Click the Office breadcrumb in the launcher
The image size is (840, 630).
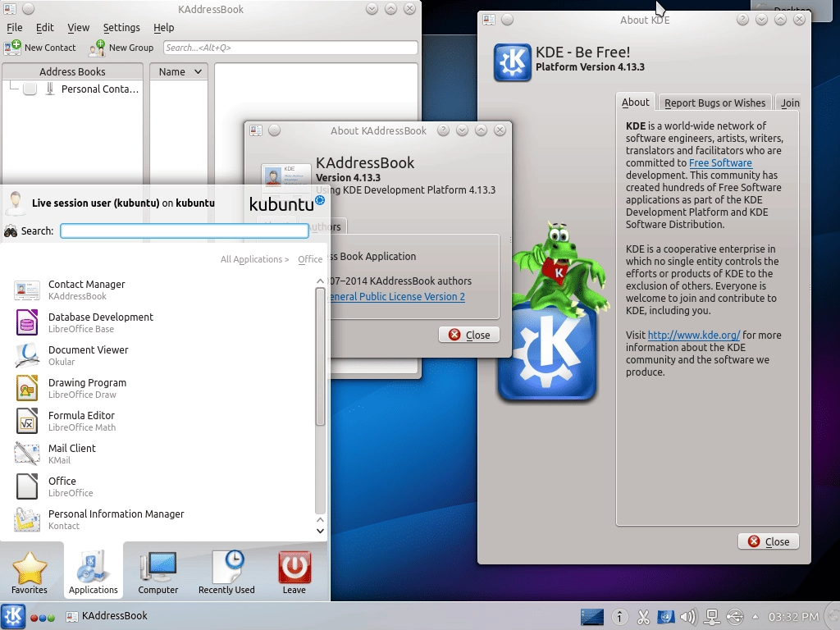310,259
